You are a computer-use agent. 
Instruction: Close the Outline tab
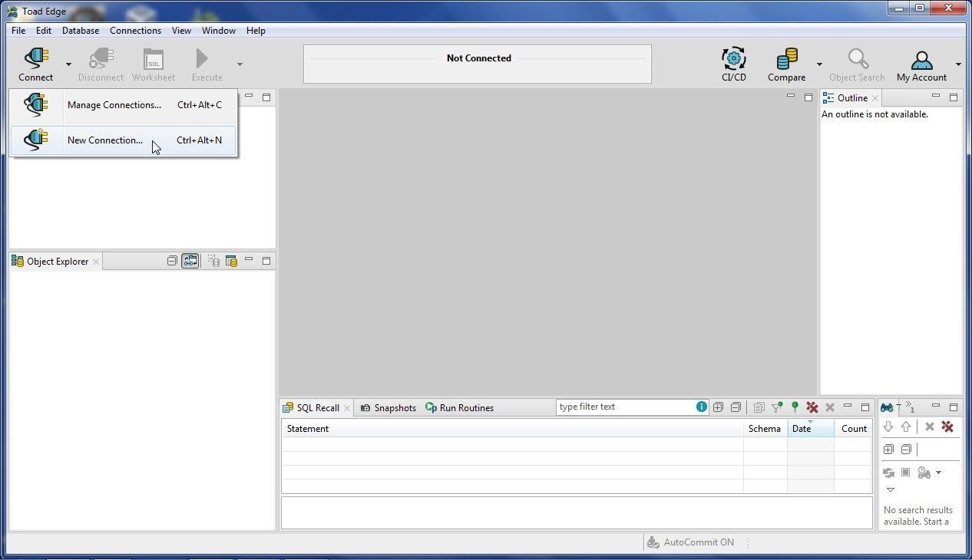875,98
